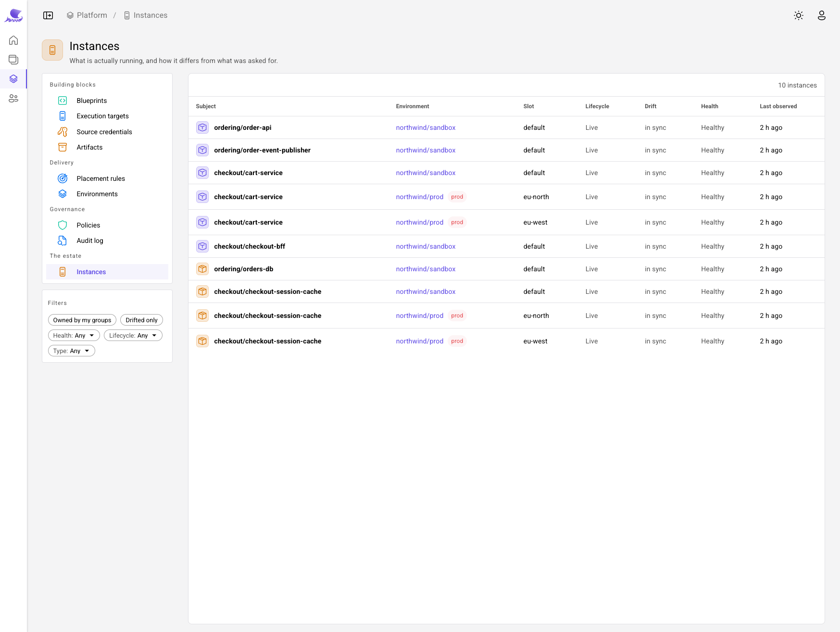Click the ordering/orders-db orange cube icon
The image size is (840, 632).
point(202,269)
